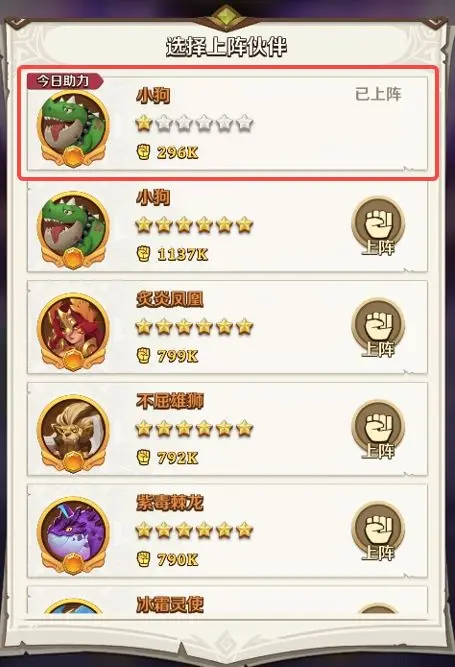View the 炙炎凤凰 character portrait
This screenshot has width=455, height=667.
(x=73, y=332)
